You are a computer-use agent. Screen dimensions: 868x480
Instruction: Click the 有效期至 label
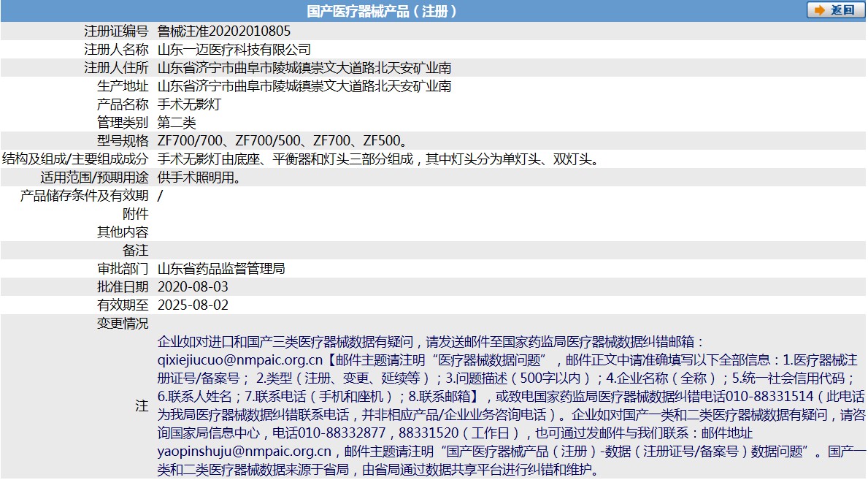[x=123, y=305]
